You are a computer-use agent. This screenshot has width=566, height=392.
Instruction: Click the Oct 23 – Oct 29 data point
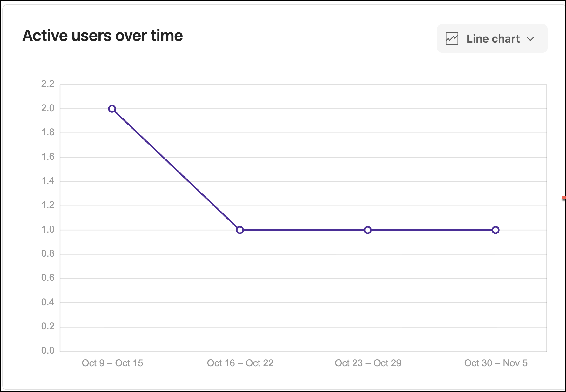tap(367, 230)
